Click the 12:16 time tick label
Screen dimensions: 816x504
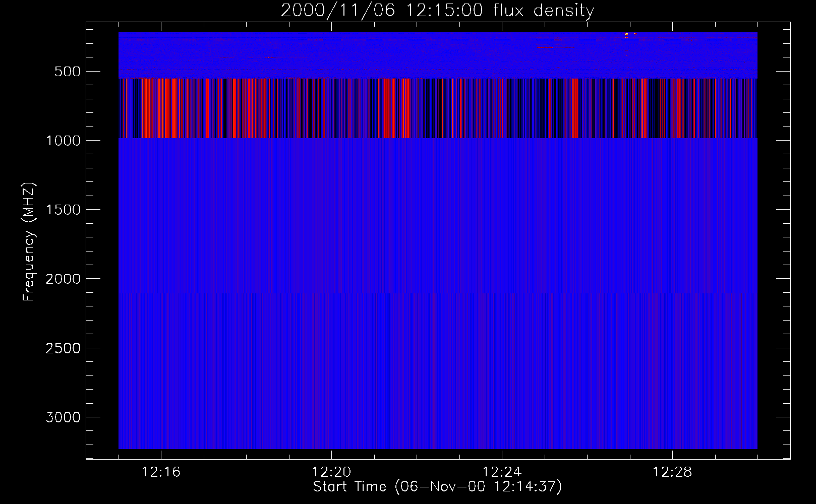pos(161,472)
